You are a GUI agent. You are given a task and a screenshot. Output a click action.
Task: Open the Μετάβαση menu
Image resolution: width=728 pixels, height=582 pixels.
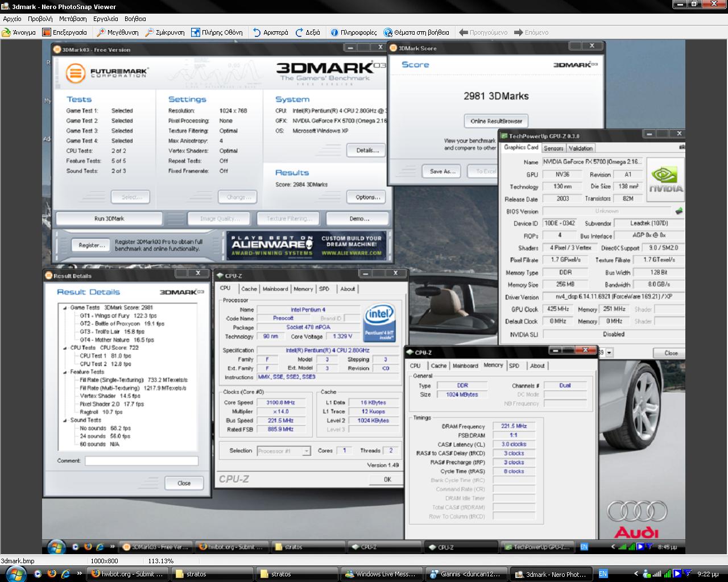pyautogui.click(x=73, y=19)
